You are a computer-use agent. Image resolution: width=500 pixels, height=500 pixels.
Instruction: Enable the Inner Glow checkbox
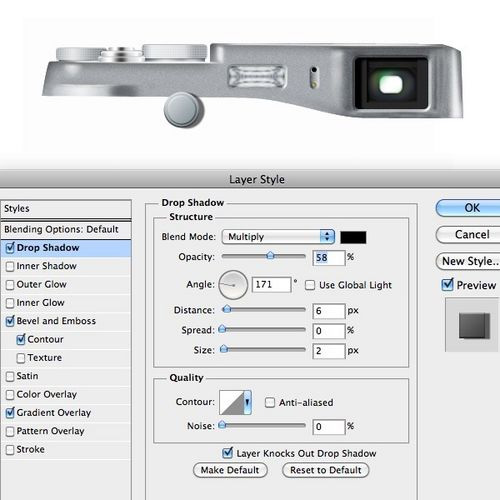10,303
